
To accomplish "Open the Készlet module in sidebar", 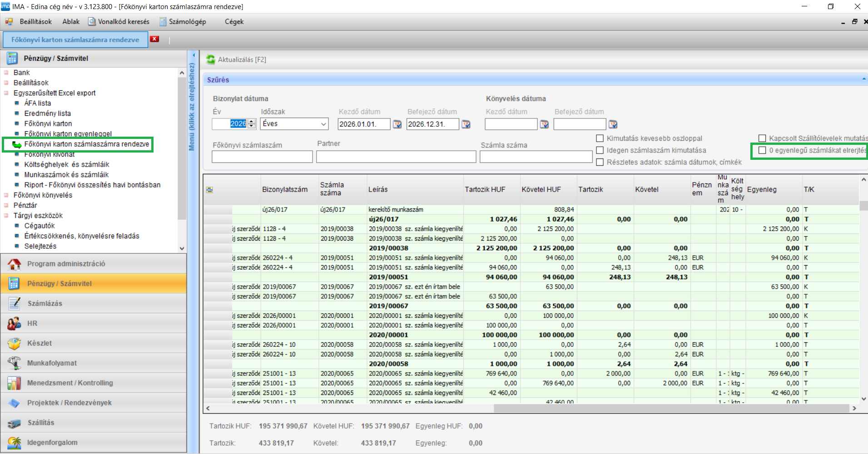I will point(40,343).
